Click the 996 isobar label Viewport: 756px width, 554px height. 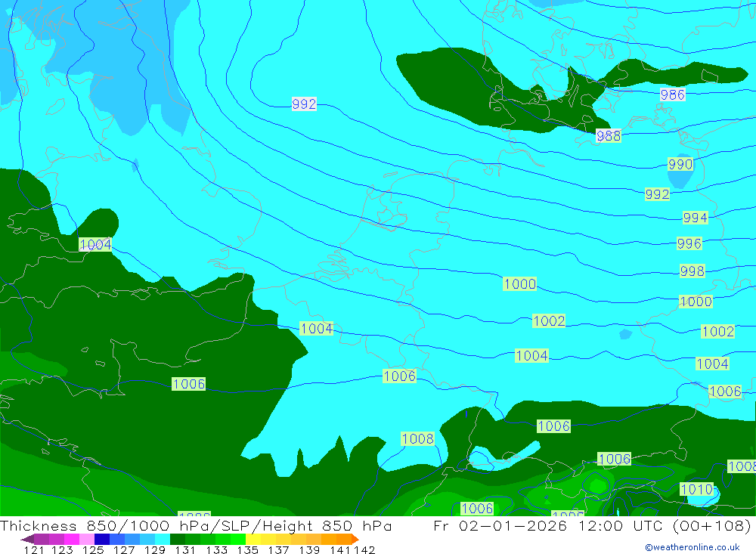tap(689, 243)
